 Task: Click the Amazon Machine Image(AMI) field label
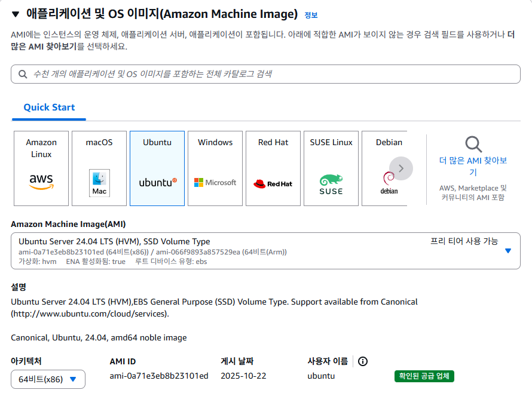68,224
